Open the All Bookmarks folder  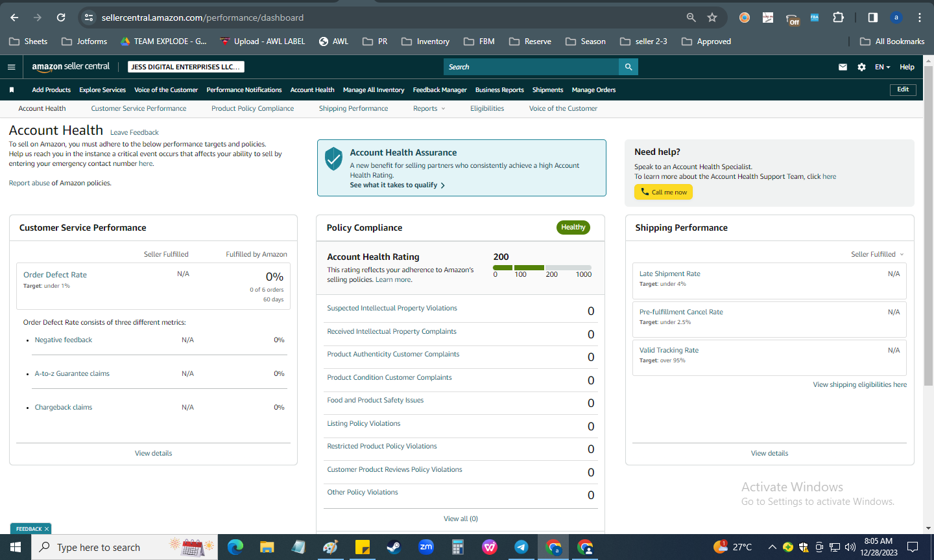892,41
